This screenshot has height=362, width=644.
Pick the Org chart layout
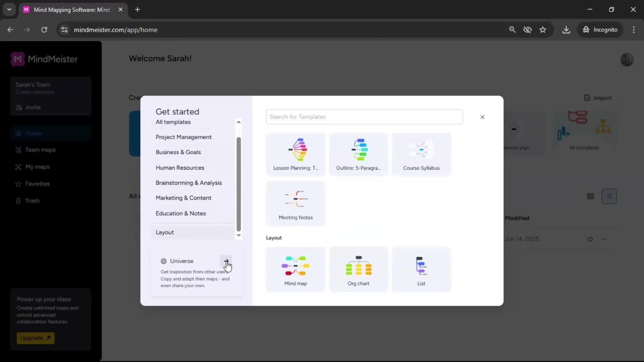coord(358,269)
